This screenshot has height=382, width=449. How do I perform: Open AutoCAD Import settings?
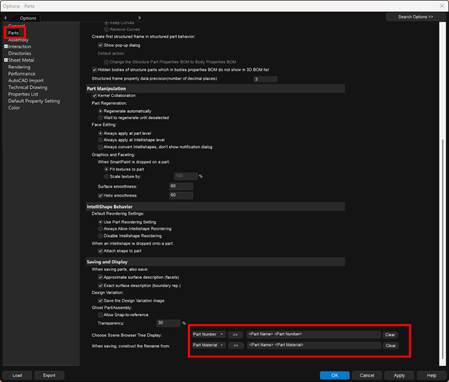[x=26, y=80]
